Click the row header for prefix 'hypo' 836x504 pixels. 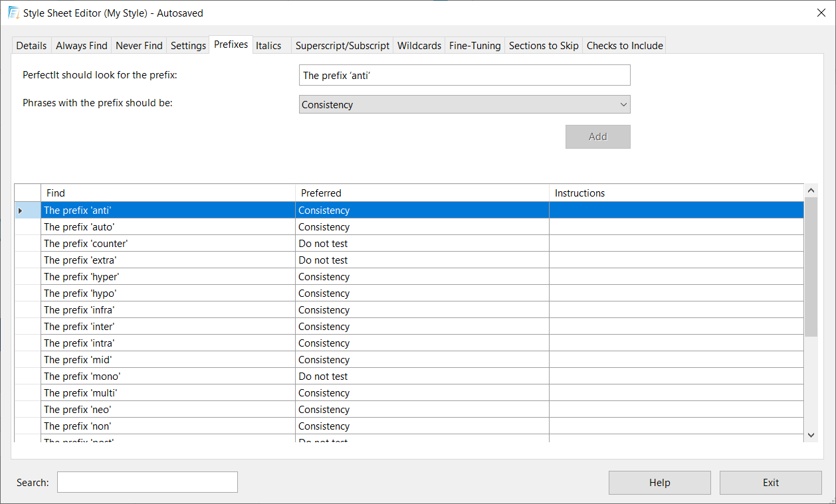tap(28, 294)
